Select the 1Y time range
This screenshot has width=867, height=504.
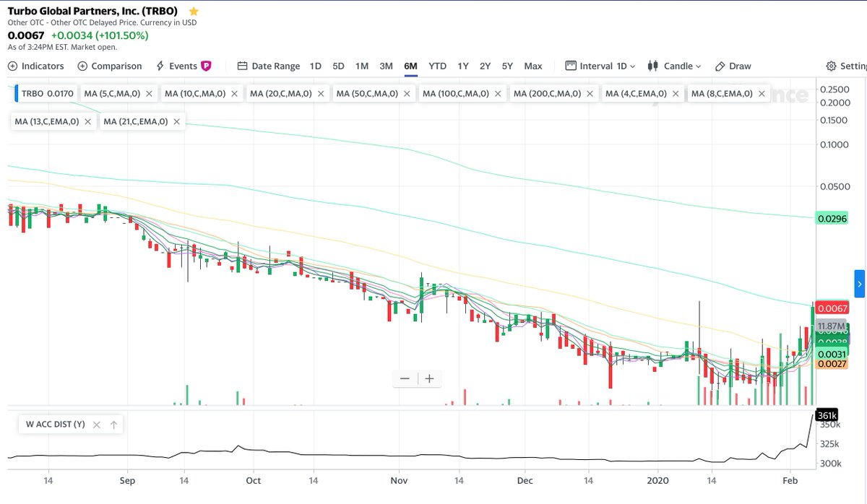pyautogui.click(x=463, y=66)
